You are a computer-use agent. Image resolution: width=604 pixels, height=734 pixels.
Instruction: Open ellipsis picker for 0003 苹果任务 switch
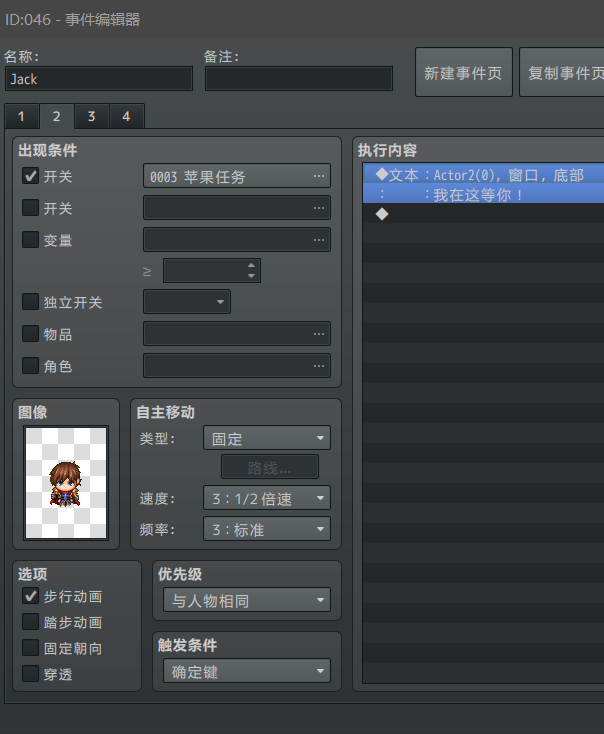[x=319, y=176]
